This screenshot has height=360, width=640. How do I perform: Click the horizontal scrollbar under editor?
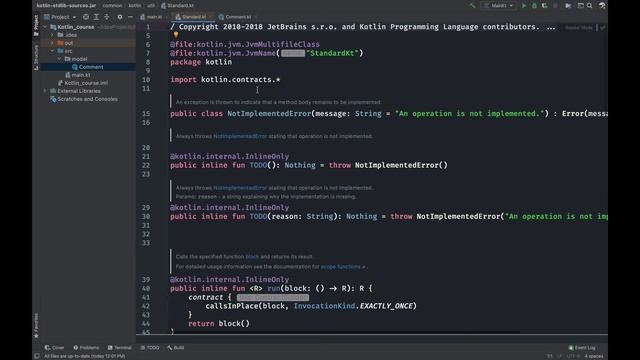345,333
